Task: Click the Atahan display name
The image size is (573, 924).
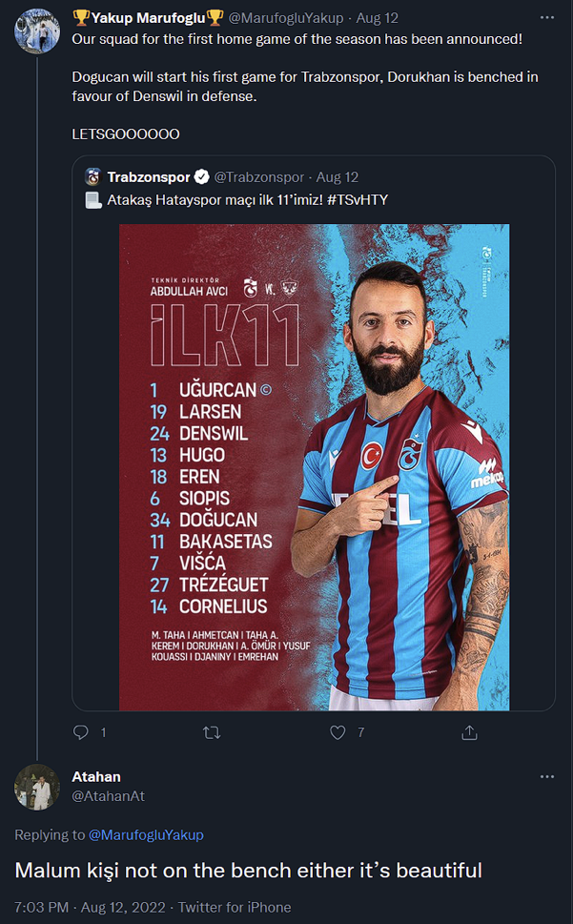Action: pyautogui.click(x=96, y=776)
